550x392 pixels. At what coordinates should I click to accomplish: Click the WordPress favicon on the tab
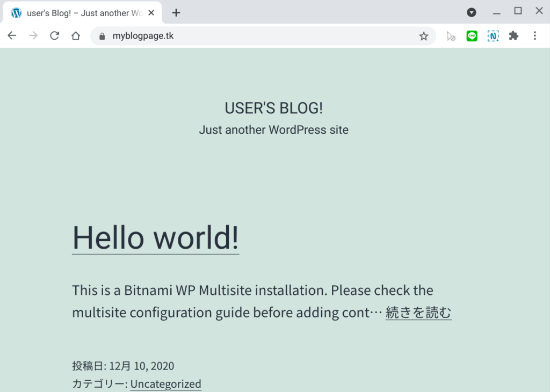tap(16, 13)
